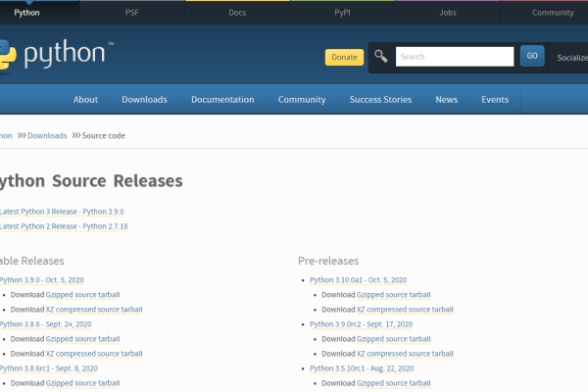The image size is (588, 392).
Task: Click the magnifying glass search icon
Action: [381, 56]
